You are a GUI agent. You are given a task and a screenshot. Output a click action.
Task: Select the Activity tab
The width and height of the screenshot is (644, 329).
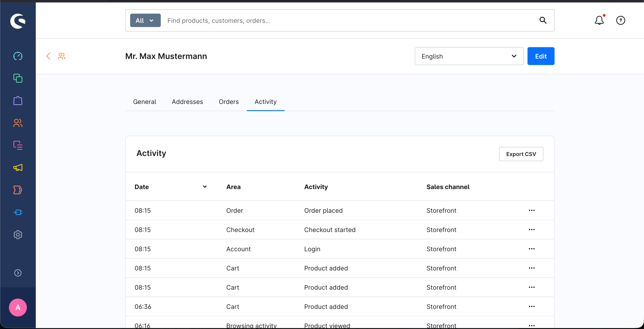(x=265, y=102)
